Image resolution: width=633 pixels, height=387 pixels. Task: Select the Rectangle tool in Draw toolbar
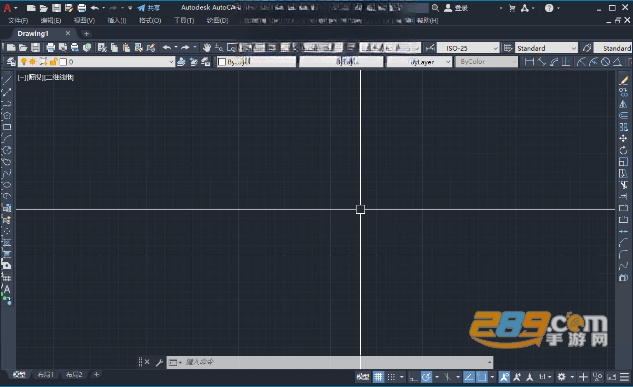(7, 127)
